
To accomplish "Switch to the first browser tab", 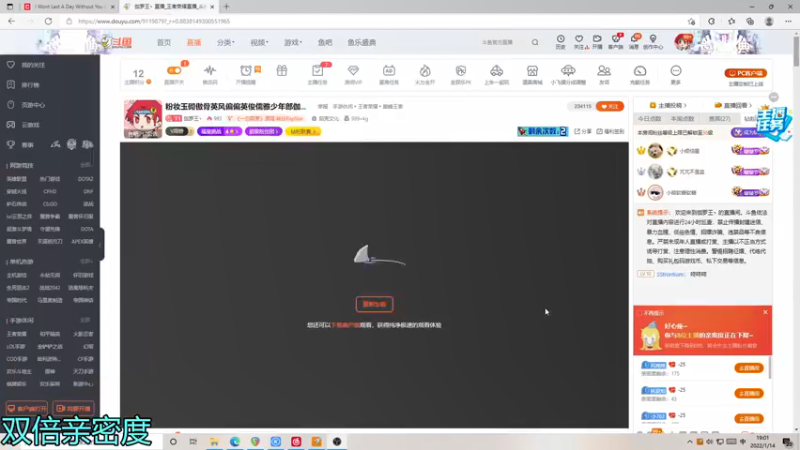I will (69, 7).
